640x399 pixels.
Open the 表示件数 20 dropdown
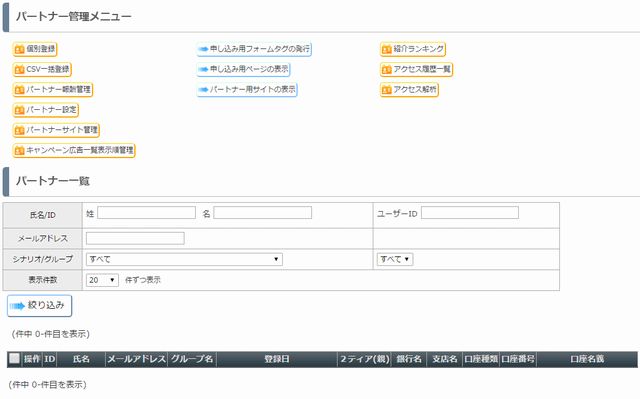102,280
